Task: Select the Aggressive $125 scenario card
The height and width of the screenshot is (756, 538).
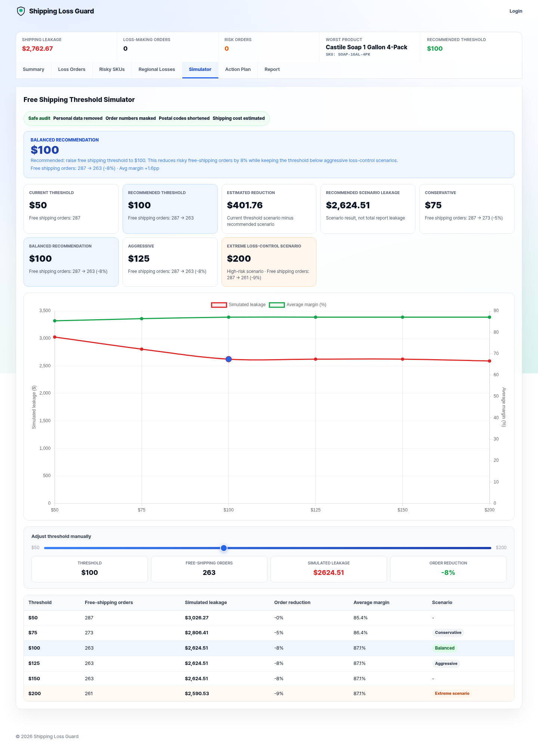Action: 170,262
